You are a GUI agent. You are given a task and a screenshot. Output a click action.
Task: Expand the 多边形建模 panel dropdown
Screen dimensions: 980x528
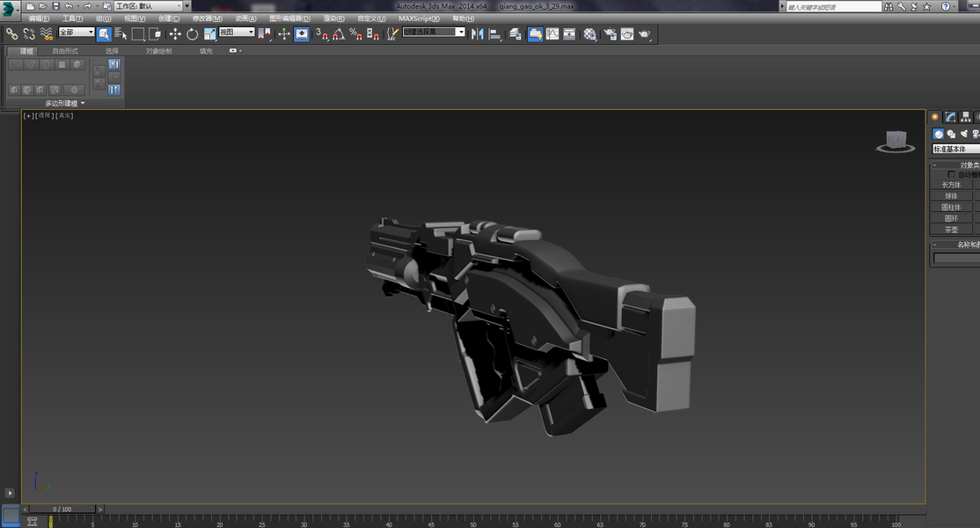[64, 103]
